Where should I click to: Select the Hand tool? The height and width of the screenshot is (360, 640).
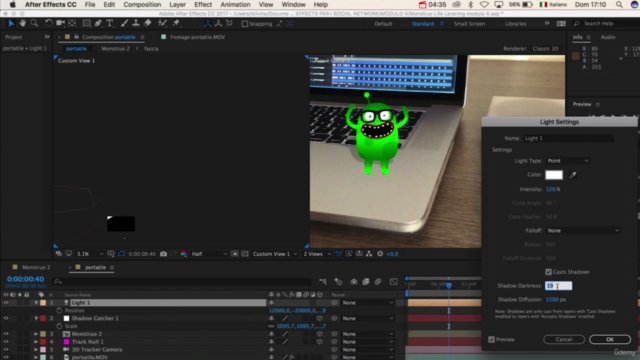tap(22, 23)
